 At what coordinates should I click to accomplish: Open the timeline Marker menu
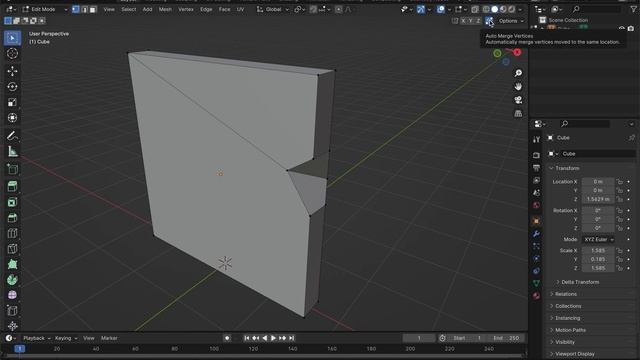coord(109,338)
